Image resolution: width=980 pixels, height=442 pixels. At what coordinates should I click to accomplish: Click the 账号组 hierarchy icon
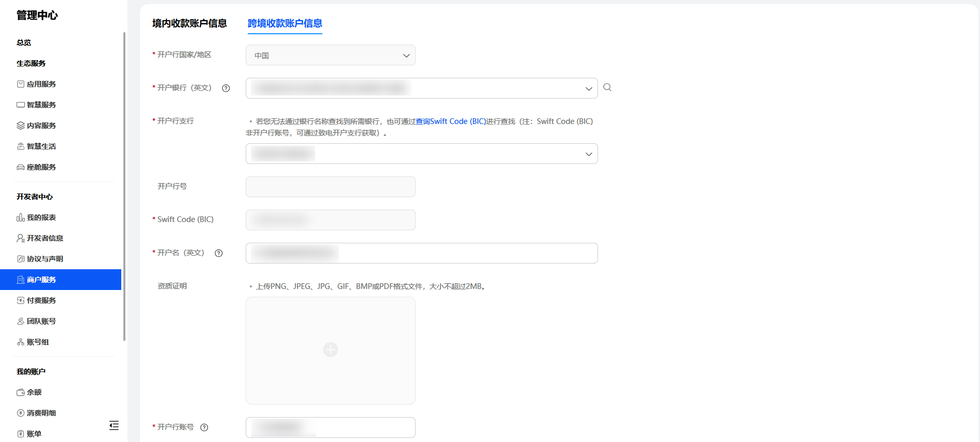(21, 342)
